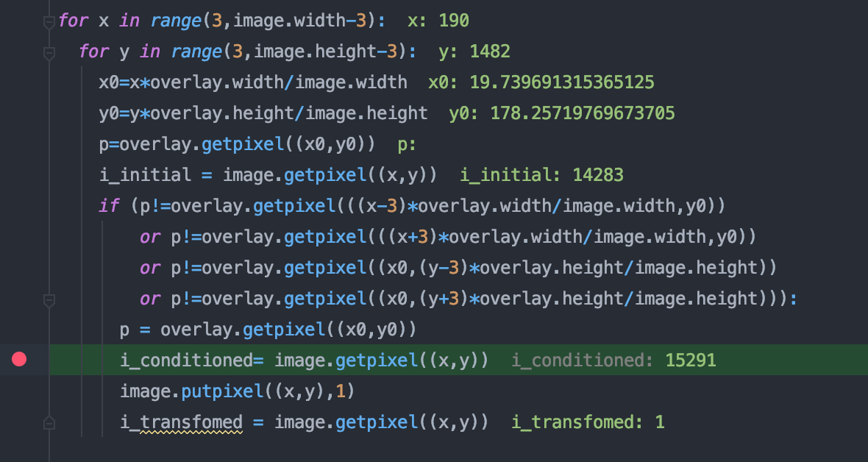Click the 'if' keyword in the condition
Screen dimensions: 868x462
click(x=109, y=206)
